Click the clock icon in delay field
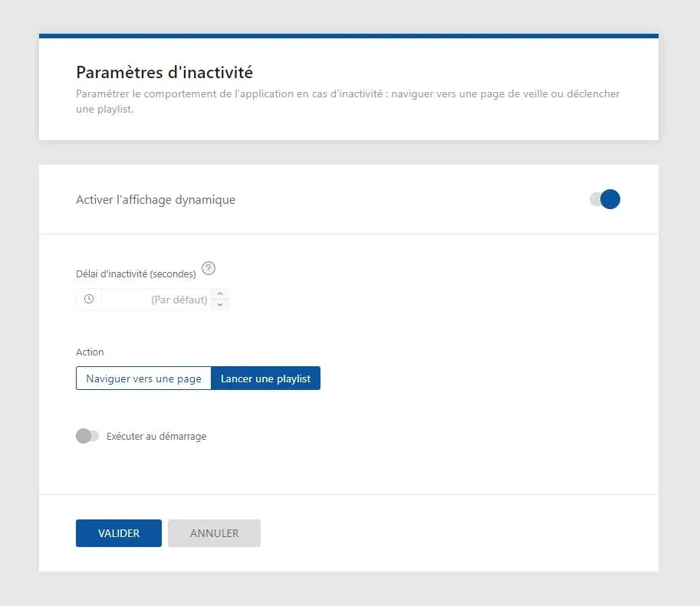This screenshot has height=606, width=700. click(89, 300)
